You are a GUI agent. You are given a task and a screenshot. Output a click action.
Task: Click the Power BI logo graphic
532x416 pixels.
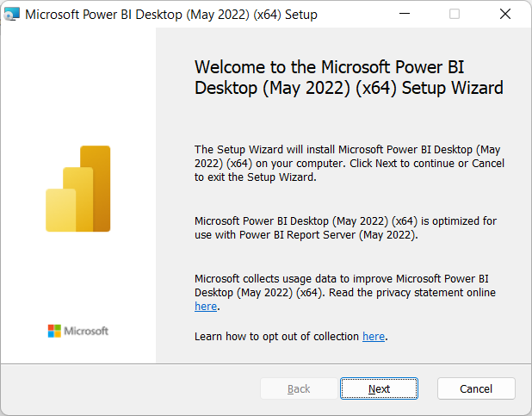[x=78, y=189]
